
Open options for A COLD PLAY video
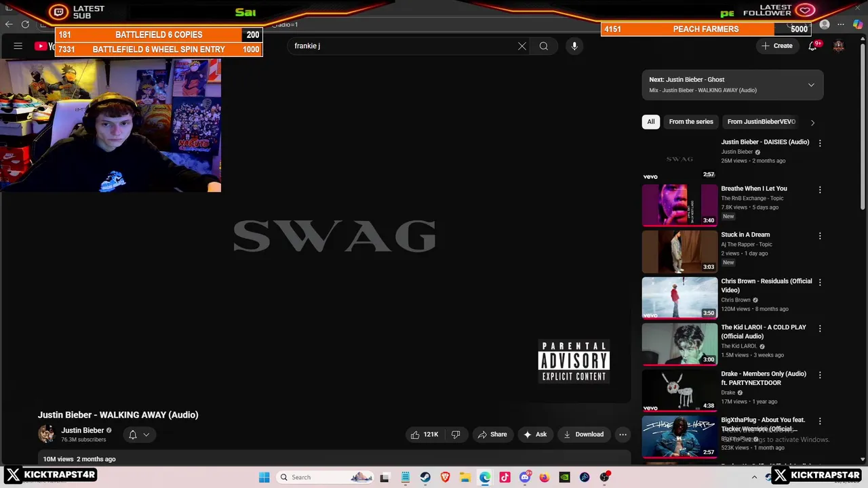pyautogui.click(x=820, y=328)
